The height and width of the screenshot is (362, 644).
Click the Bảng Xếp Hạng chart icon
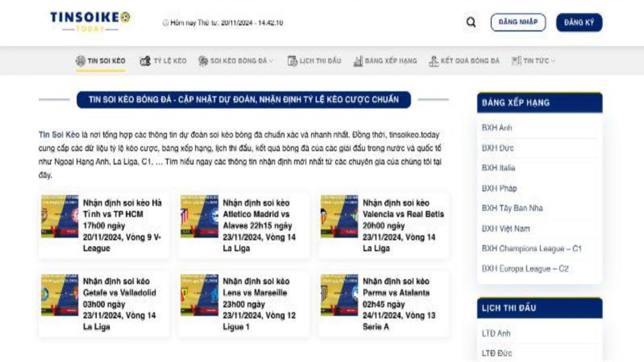tap(358, 61)
